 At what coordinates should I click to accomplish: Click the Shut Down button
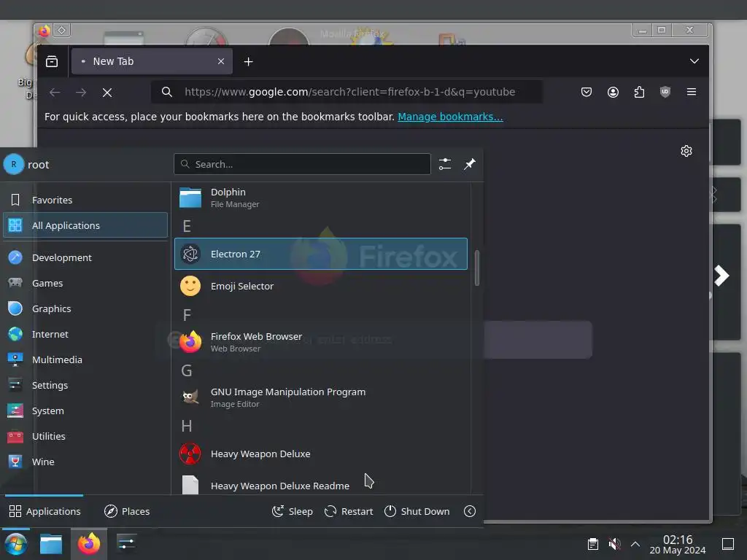click(417, 511)
